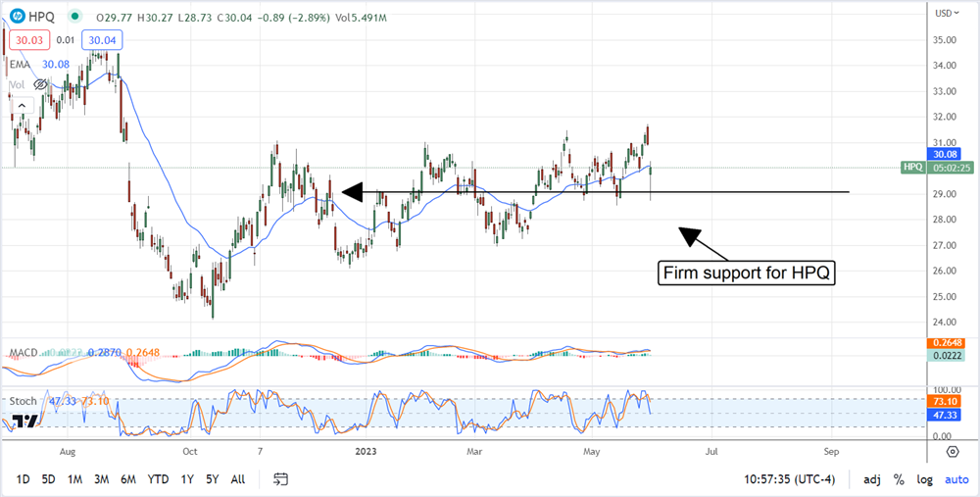Select the 1Y time range
Image resolution: width=980 pixels, height=497 pixels.
187,479
